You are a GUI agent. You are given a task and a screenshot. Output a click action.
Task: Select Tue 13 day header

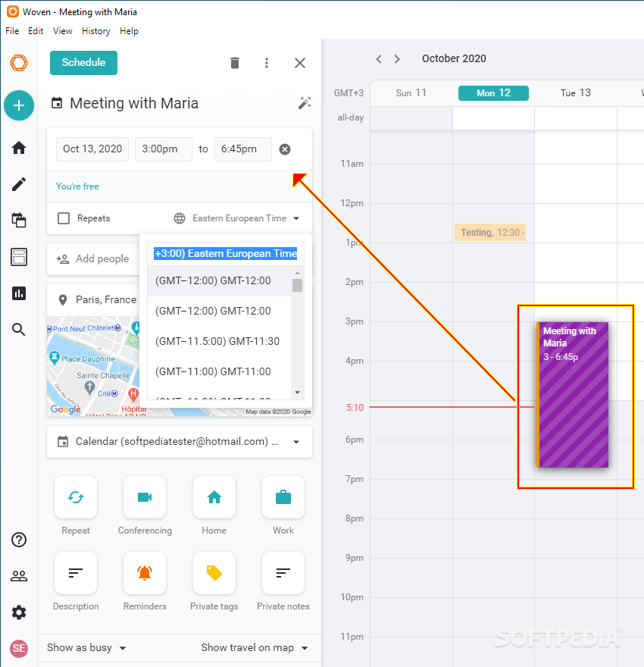pos(576,92)
